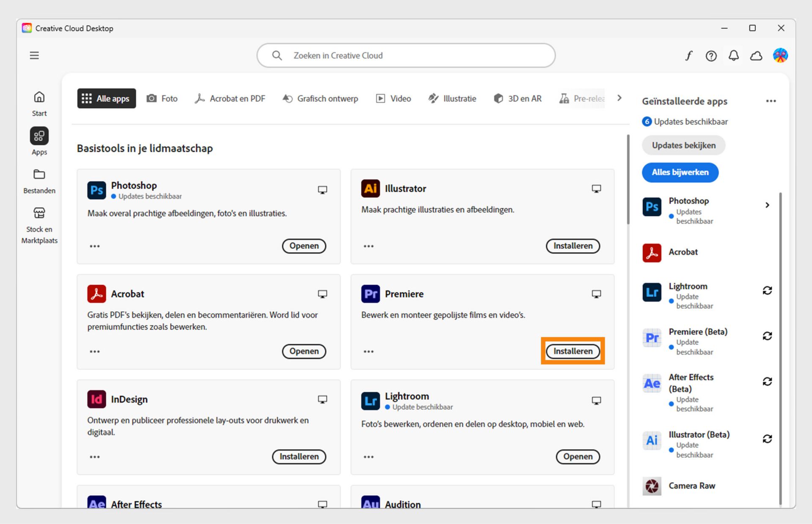This screenshot has width=812, height=524.
Task: Click Installeren on Premiere card
Action: pyautogui.click(x=573, y=351)
